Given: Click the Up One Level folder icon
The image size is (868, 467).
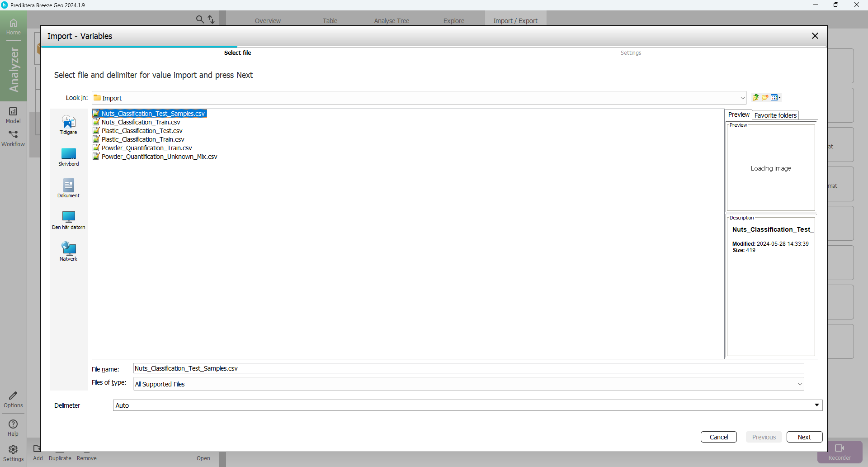Looking at the screenshot, I should pos(755,97).
